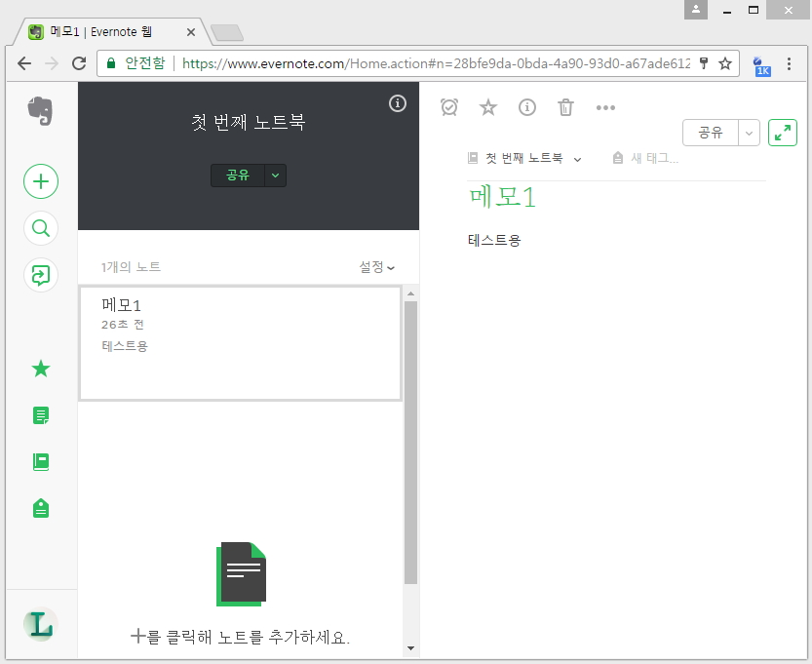Open dropdown arrow next to notebook 공유

coord(276,176)
